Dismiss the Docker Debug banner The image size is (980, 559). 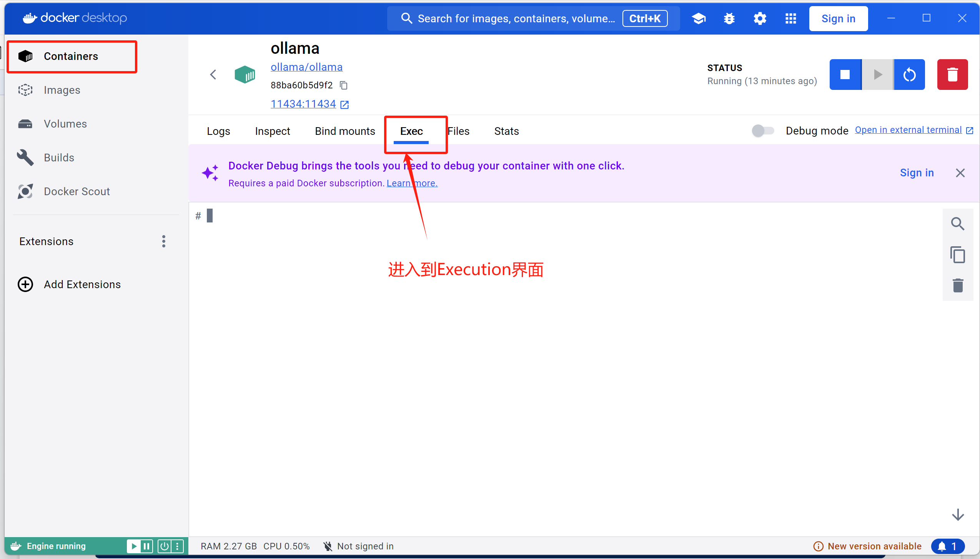pos(960,173)
